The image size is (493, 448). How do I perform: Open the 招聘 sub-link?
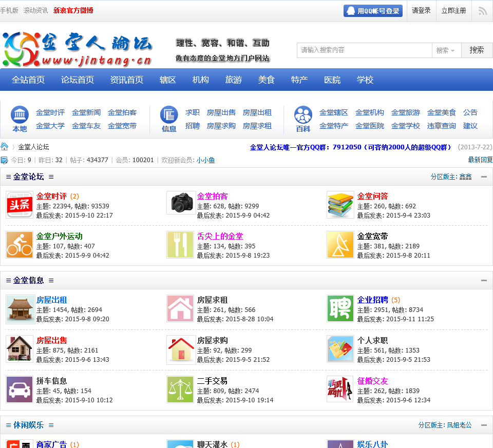(193, 126)
